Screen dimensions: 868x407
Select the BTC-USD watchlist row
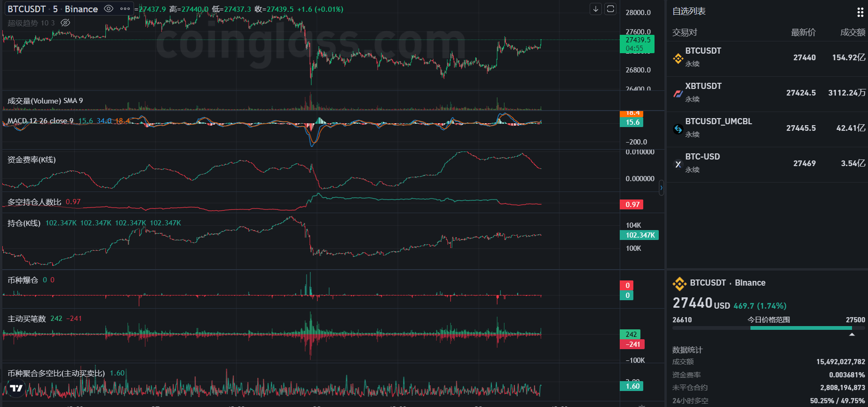pyautogui.click(x=767, y=164)
